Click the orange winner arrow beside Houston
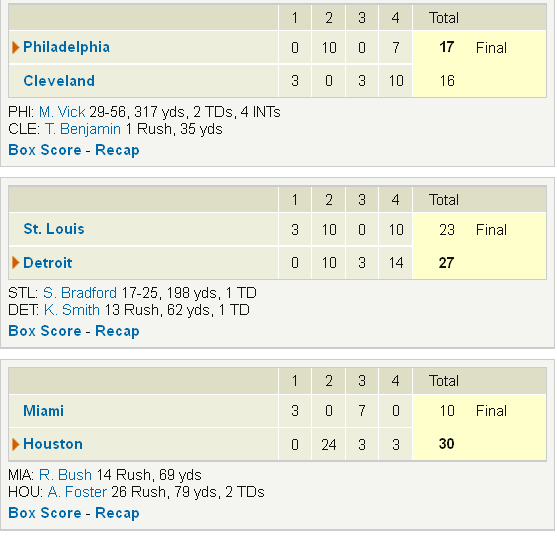This screenshot has height=537, width=557. pyautogui.click(x=15, y=444)
